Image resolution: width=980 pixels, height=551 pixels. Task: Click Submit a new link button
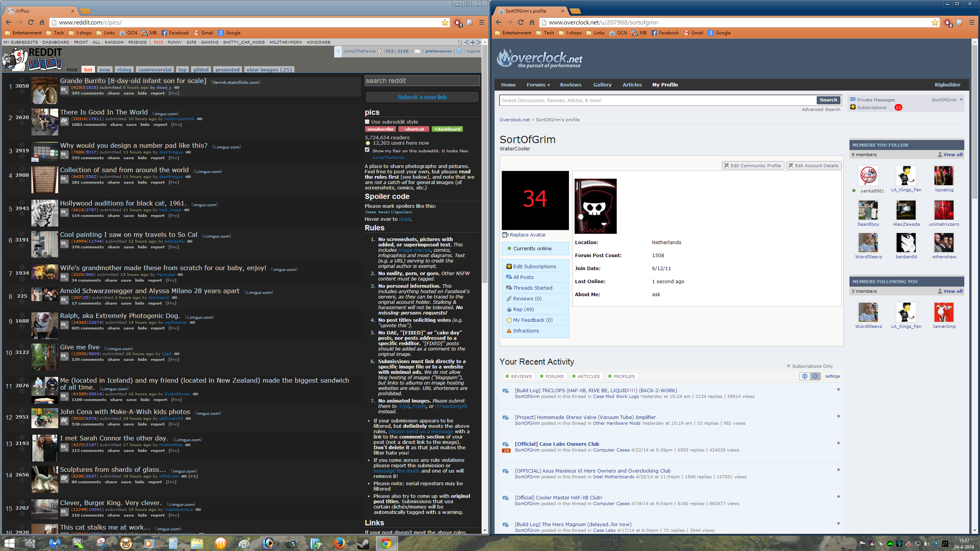pos(422,97)
